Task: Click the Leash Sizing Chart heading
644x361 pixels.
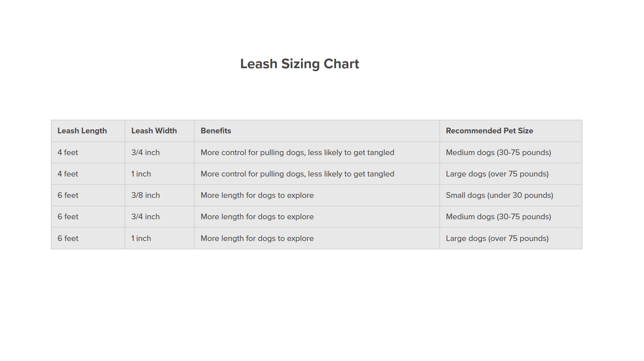Action: [299, 64]
